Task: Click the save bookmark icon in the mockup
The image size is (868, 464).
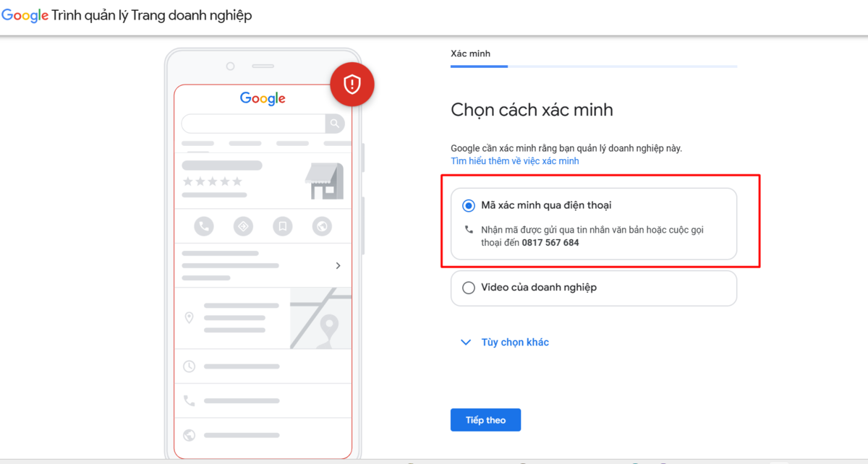Action: 282,225
